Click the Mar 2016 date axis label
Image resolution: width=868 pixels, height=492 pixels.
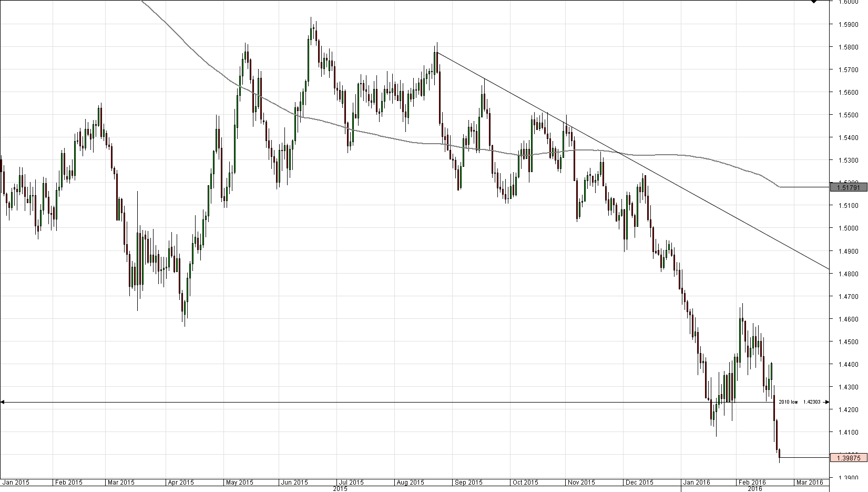click(x=810, y=482)
